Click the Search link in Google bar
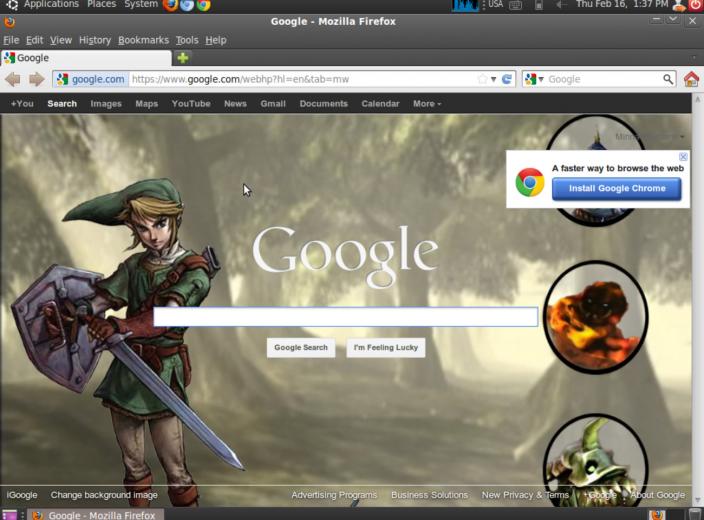The image size is (704, 520). pyautogui.click(x=62, y=104)
